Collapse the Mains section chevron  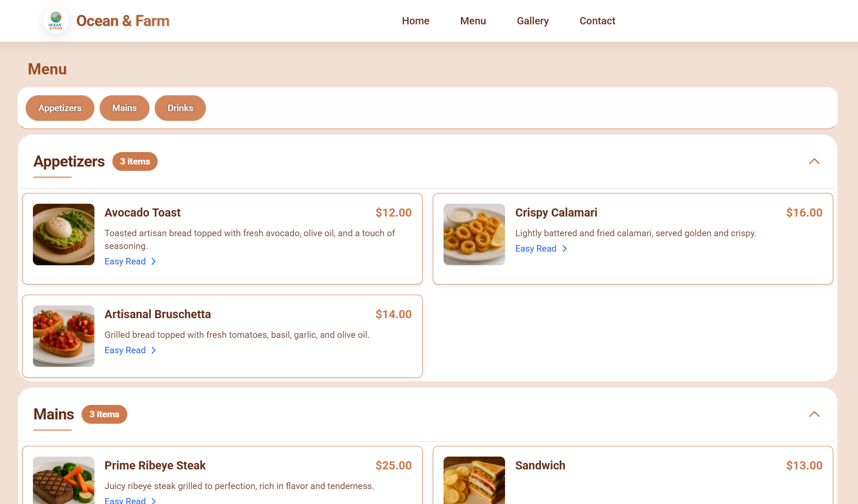pos(814,414)
